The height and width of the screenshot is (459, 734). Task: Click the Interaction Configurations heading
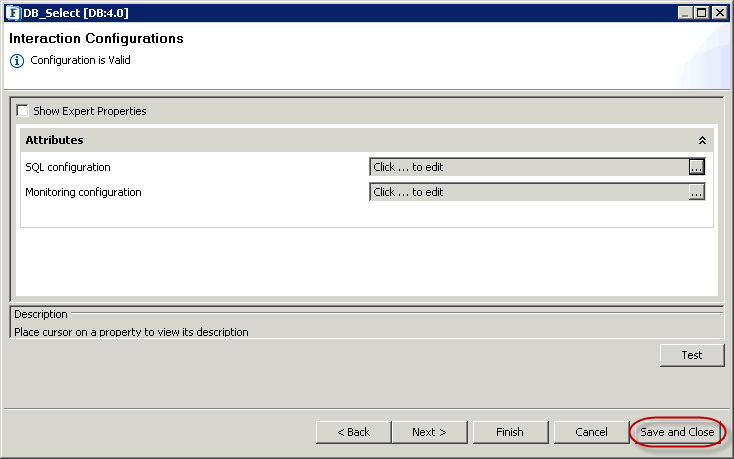pos(96,38)
